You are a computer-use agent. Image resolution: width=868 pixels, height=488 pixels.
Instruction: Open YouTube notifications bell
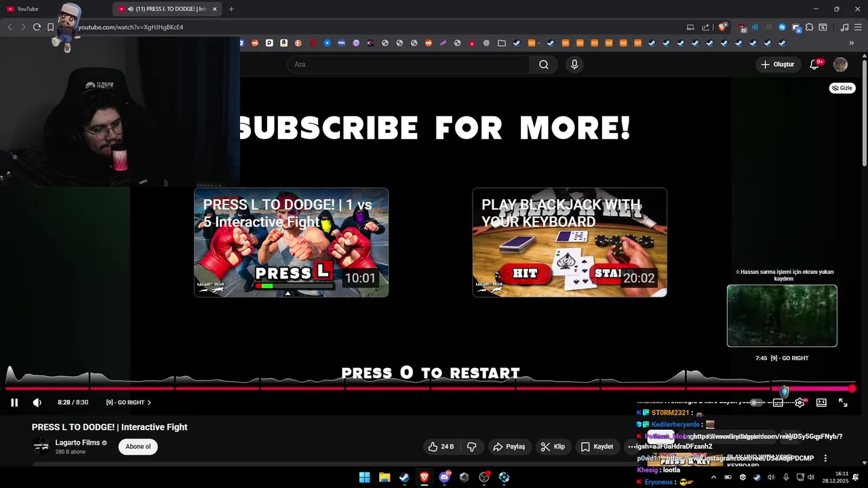coord(815,64)
